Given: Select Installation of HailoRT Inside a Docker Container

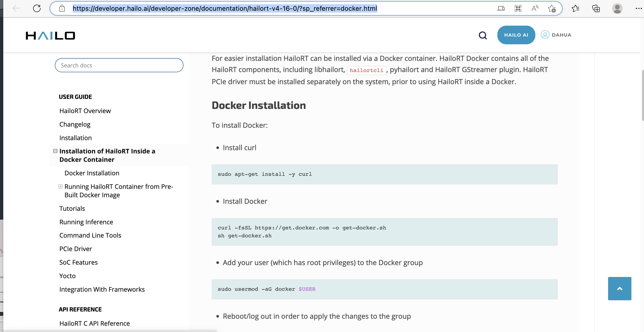Looking at the screenshot, I should click(x=107, y=155).
